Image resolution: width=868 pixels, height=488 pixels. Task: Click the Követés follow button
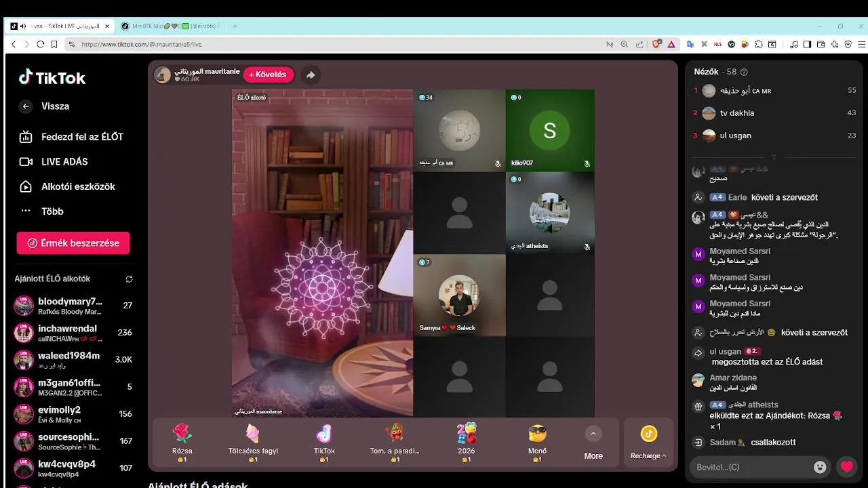[269, 75]
